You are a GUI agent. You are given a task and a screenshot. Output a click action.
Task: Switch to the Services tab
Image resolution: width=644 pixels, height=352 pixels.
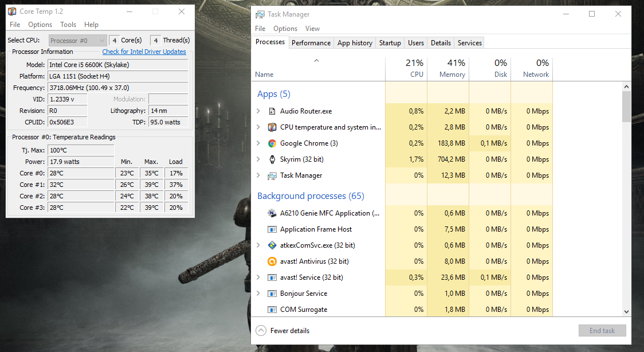[x=469, y=43]
